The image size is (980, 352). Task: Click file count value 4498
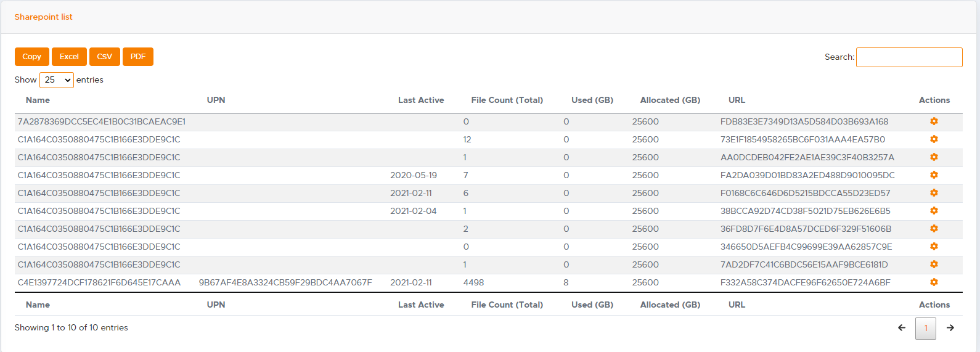coord(473,282)
